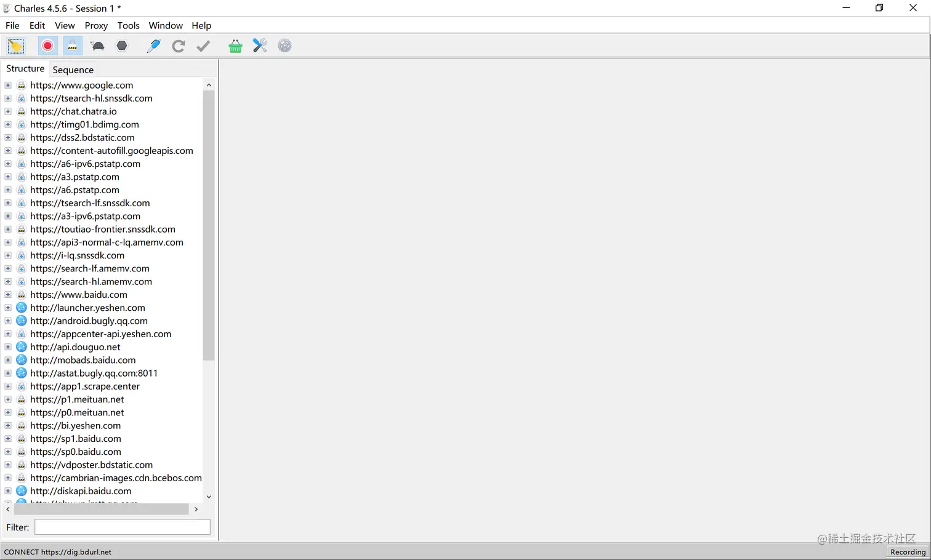Select https://search-hl.amemv.com host
The image size is (931, 560).
pyautogui.click(x=91, y=282)
